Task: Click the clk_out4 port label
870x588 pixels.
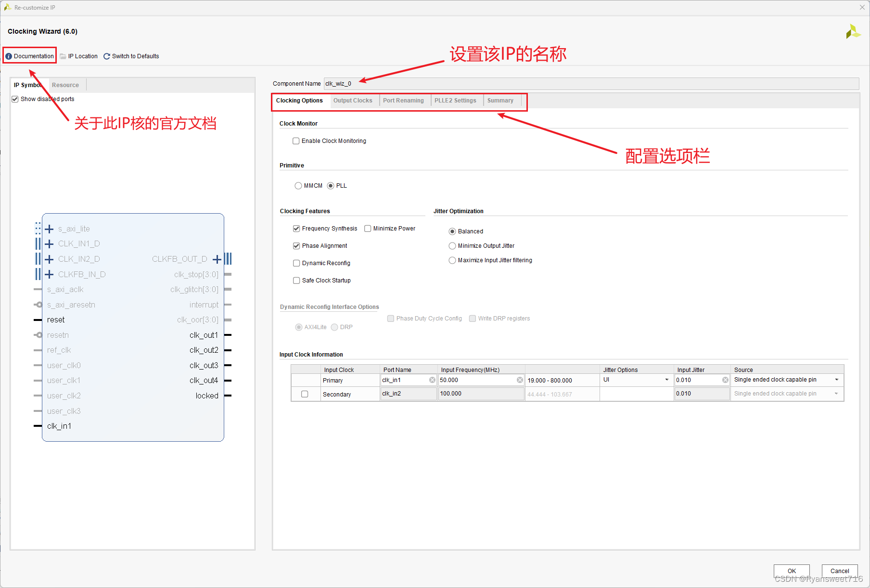Action: [204, 381]
